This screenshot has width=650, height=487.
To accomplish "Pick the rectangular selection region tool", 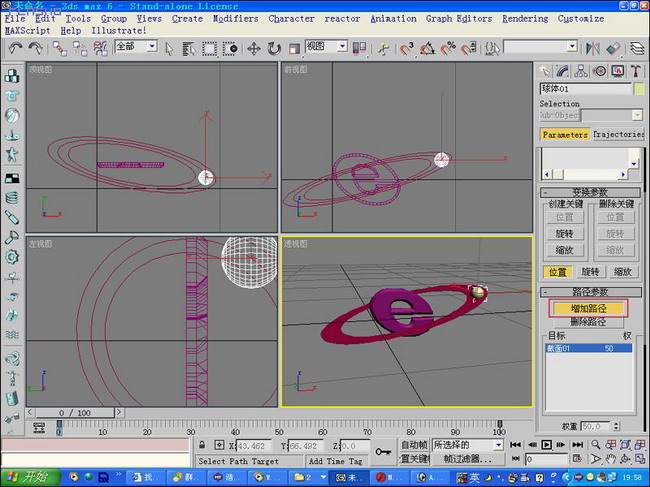I will pyautogui.click(x=209, y=49).
